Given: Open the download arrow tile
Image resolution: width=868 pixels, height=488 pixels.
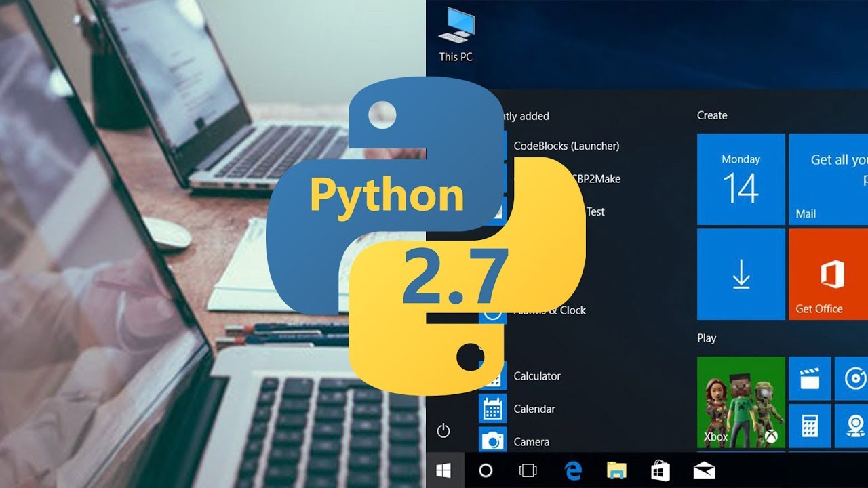Looking at the screenshot, I should [x=741, y=274].
